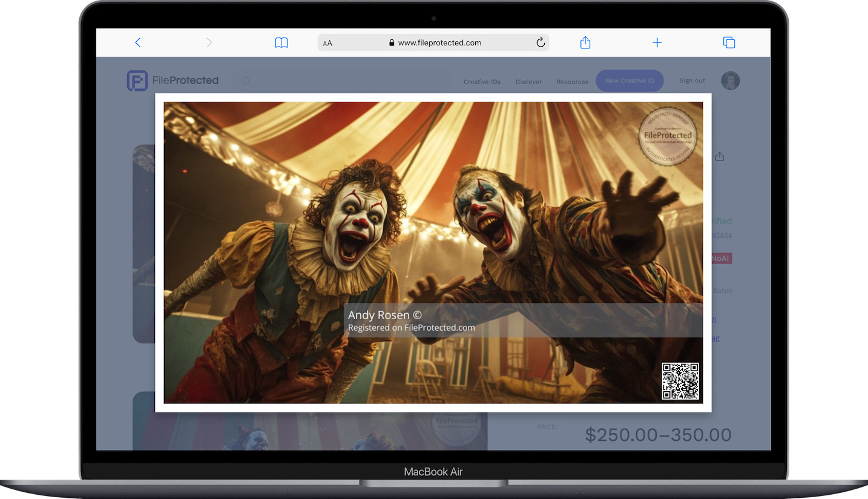Open the Safari share sheet icon
Screen dimensions: 868x499
click(x=585, y=42)
